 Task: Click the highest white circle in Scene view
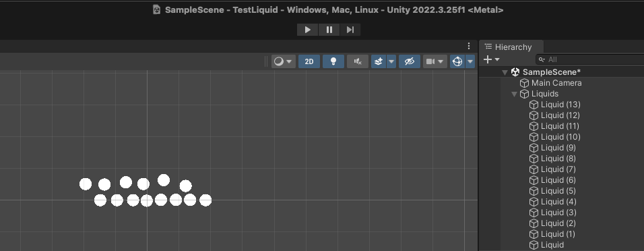pos(164,180)
